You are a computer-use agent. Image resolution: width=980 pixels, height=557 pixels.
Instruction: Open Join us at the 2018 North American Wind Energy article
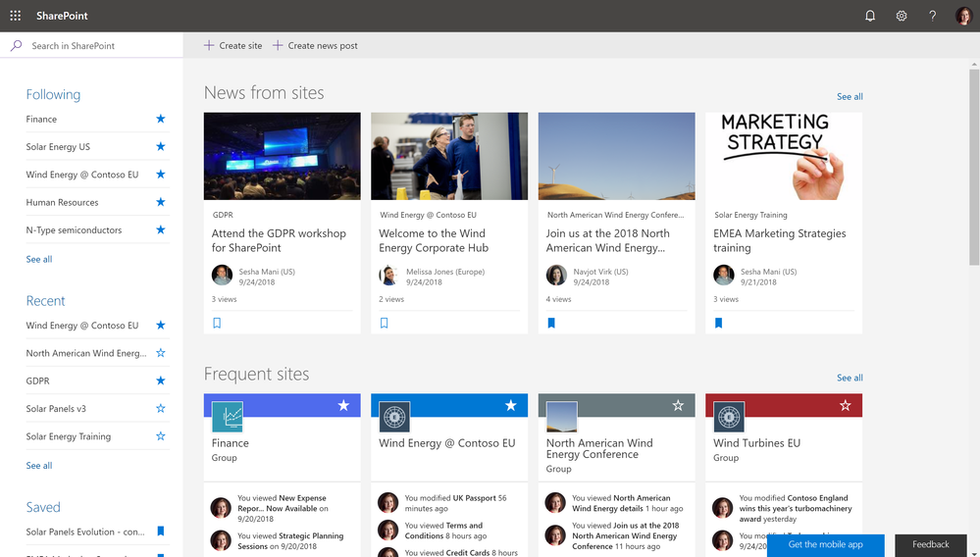click(607, 240)
